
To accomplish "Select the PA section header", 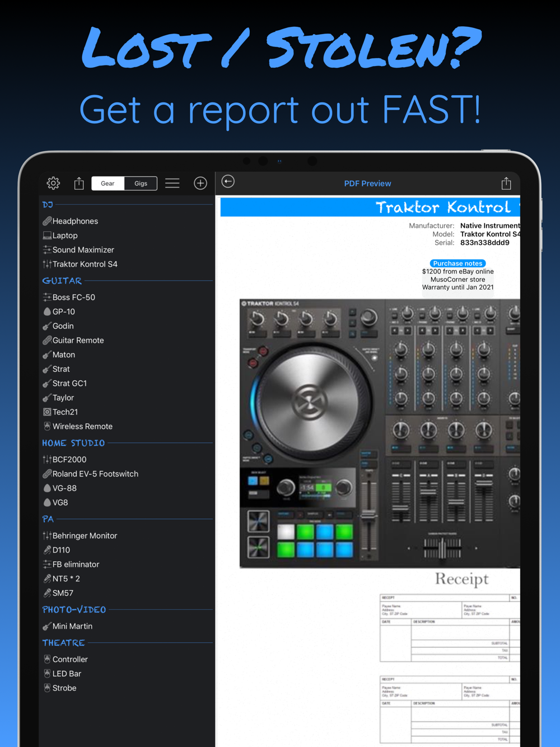I will (x=48, y=519).
